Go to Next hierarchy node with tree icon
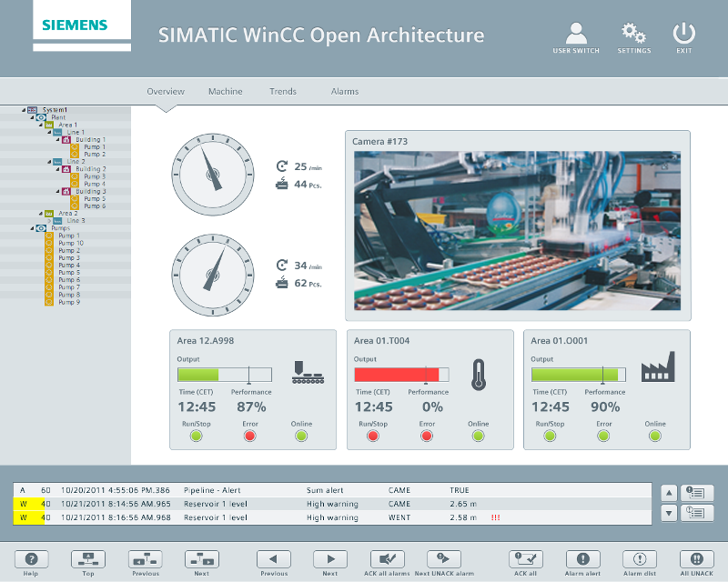This screenshot has width=728, height=582. (x=202, y=559)
